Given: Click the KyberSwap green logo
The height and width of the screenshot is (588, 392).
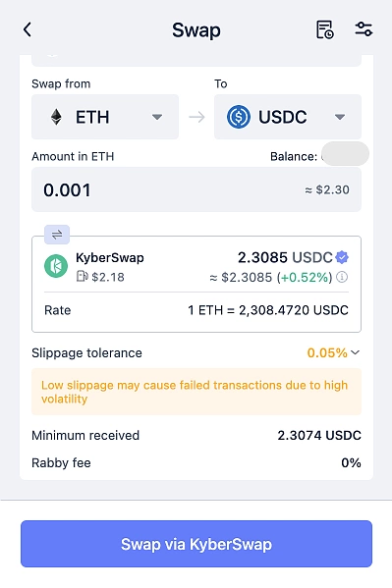Looking at the screenshot, I should coord(56,266).
